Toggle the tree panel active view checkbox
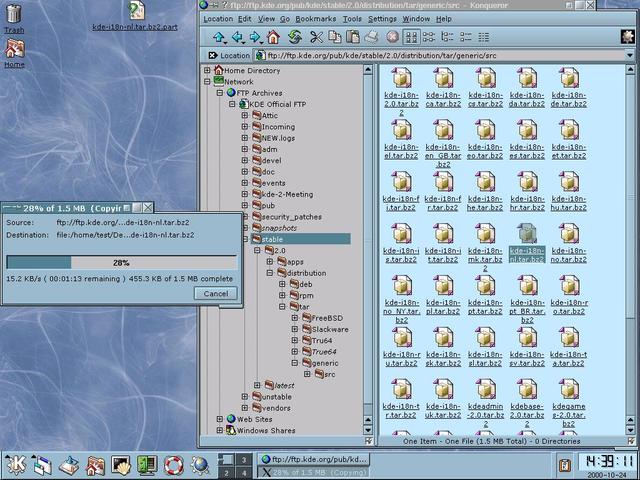 [x=369, y=441]
